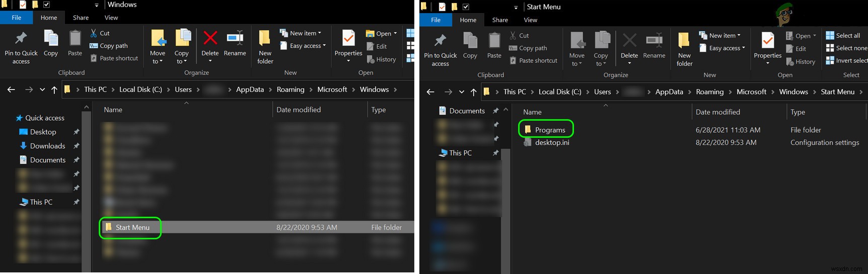
Task: Open New item dropdown in Start Menu window
Action: pos(720,36)
